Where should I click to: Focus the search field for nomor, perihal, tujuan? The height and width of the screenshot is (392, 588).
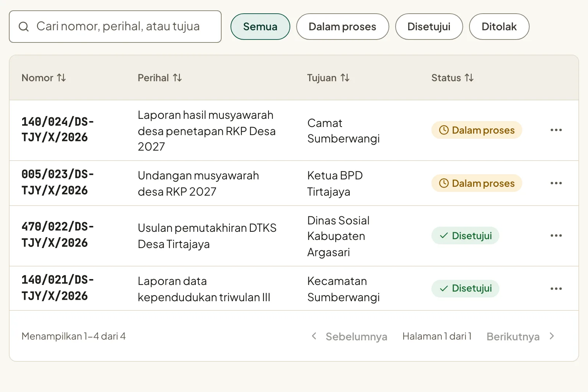[115, 27]
